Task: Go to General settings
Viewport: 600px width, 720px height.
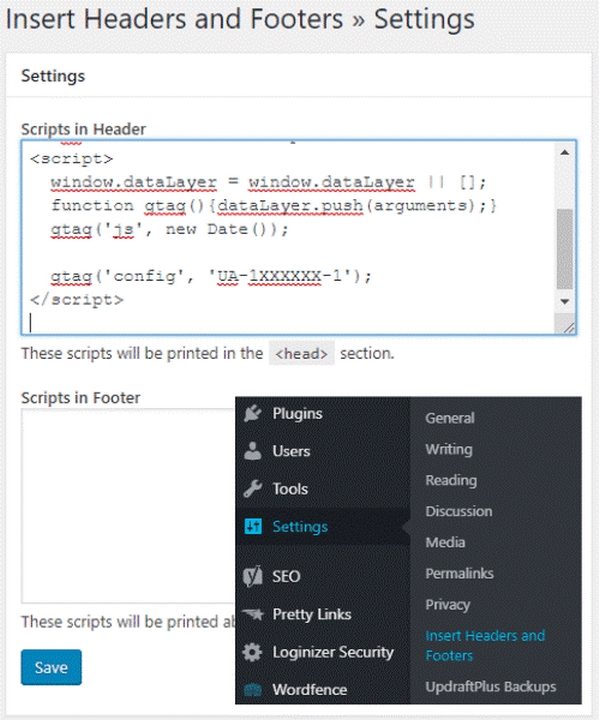Action: click(x=450, y=418)
